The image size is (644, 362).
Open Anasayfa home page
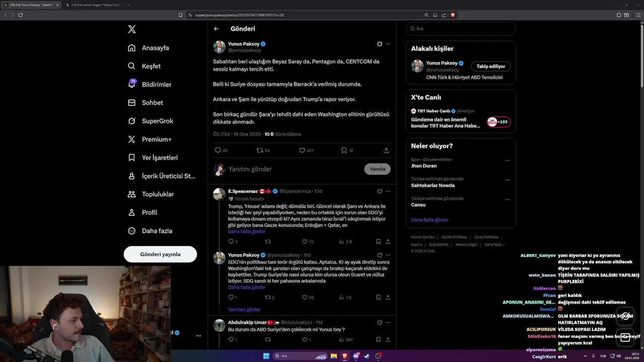click(x=148, y=48)
